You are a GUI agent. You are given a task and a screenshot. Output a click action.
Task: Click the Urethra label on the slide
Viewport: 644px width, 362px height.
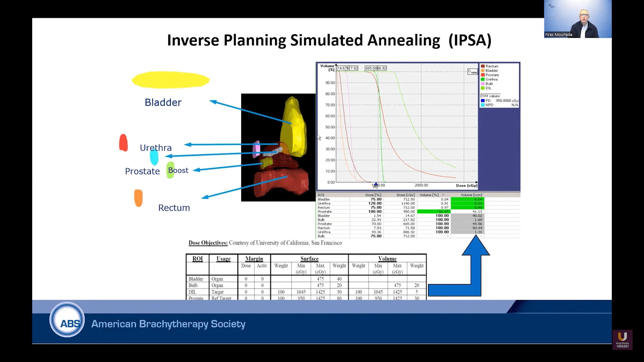[156, 148]
